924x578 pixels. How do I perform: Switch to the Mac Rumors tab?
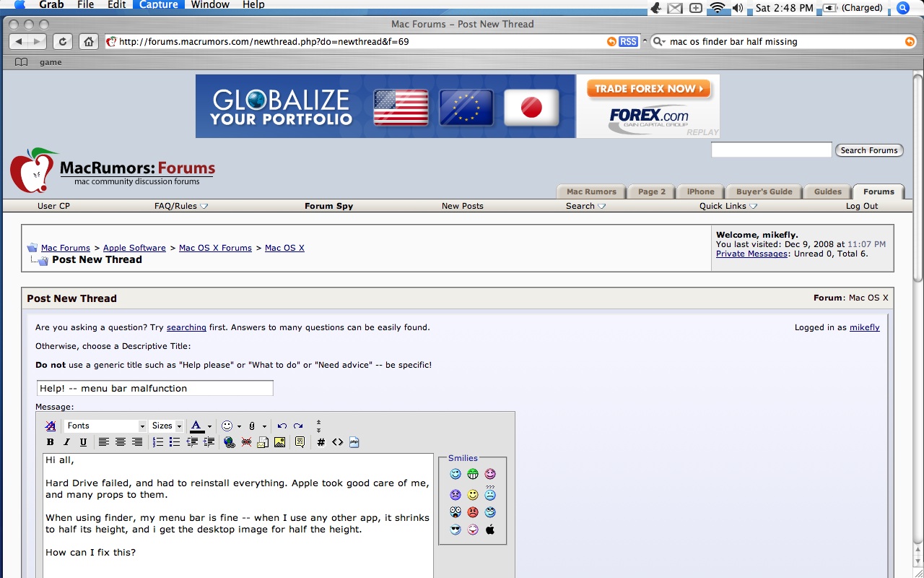[x=591, y=191]
